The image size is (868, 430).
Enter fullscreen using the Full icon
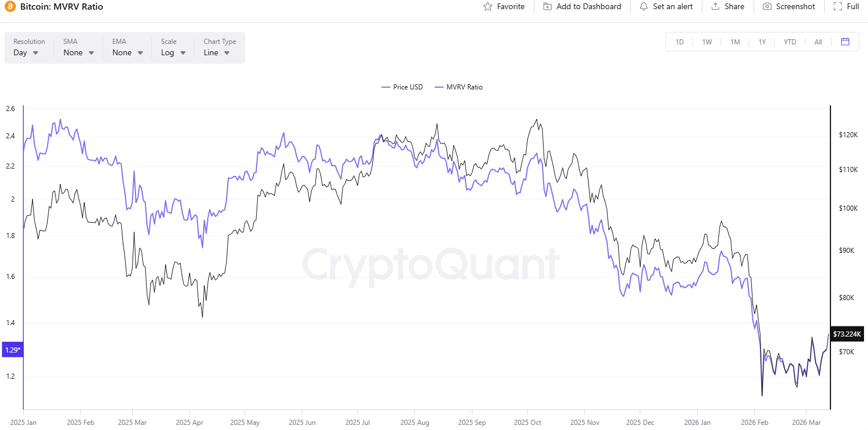pos(838,6)
